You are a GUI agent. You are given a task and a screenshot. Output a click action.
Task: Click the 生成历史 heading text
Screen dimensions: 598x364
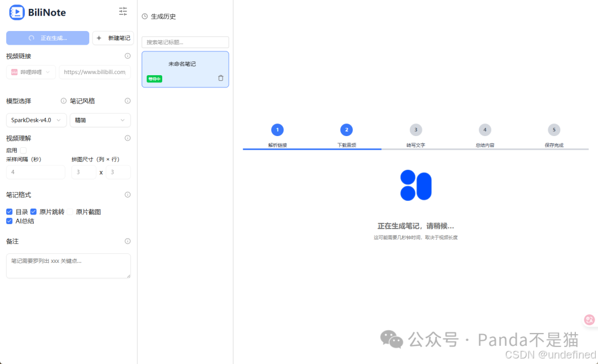pos(163,17)
